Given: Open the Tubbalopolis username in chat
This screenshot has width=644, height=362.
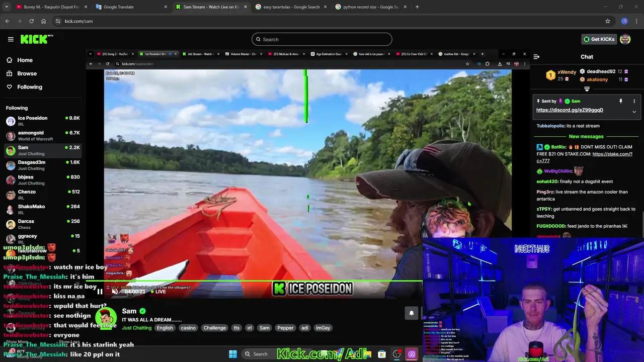Looking at the screenshot, I should tap(550, 126).
